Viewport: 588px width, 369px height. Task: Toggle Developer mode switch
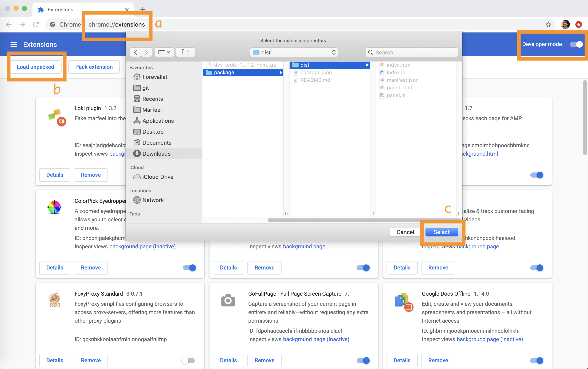576,44
